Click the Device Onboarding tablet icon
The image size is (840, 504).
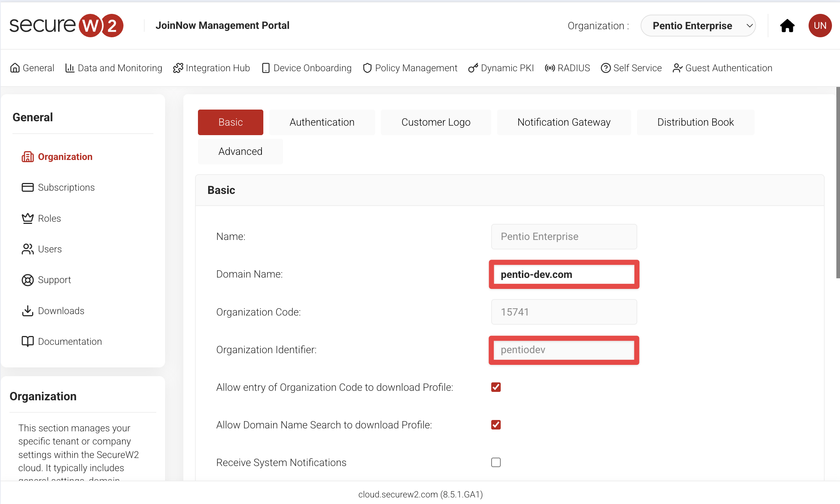pos(266,68)
